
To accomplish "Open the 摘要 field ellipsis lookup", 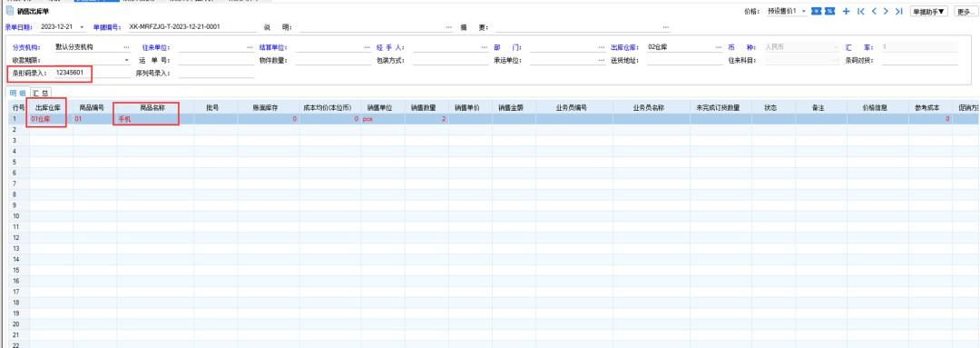I will [x=666, y=27].
